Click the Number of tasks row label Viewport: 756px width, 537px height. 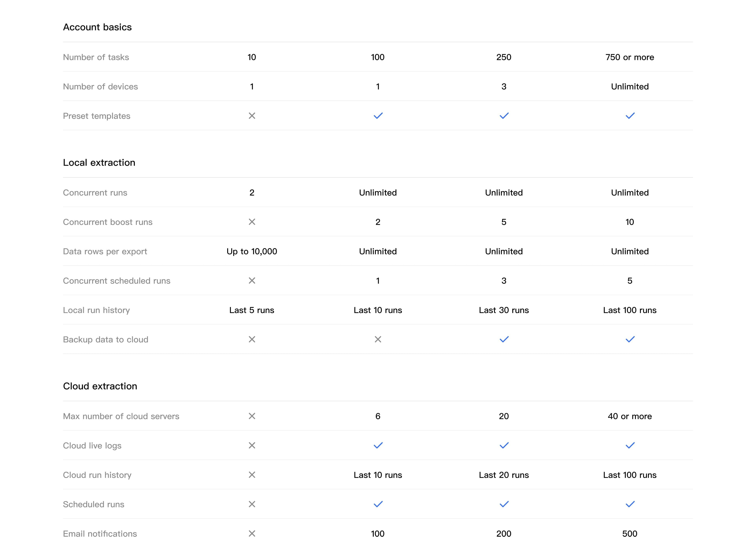(96, 57)
